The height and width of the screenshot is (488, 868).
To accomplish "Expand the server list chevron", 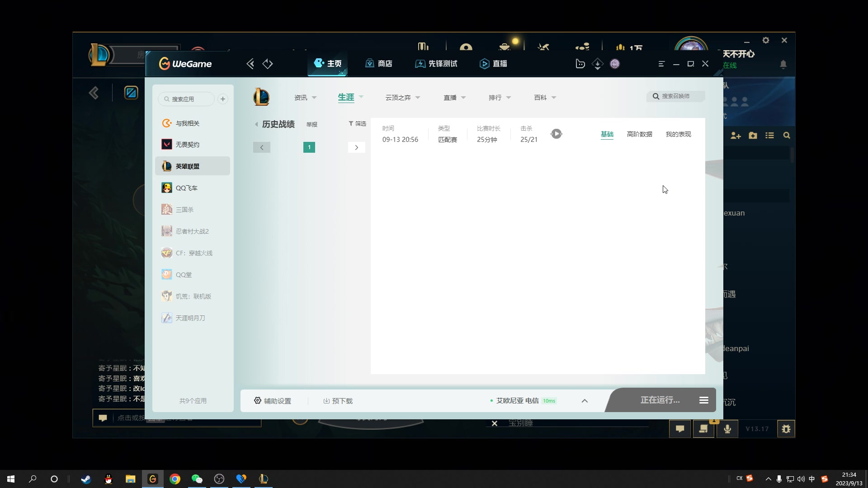I will point(585,401).
